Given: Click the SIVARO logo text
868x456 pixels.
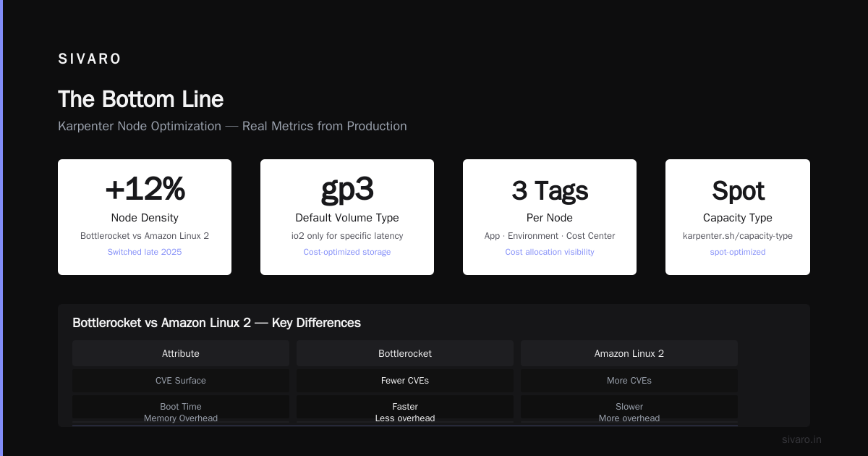Looking at the screenshot, I should tap(90, 59).
